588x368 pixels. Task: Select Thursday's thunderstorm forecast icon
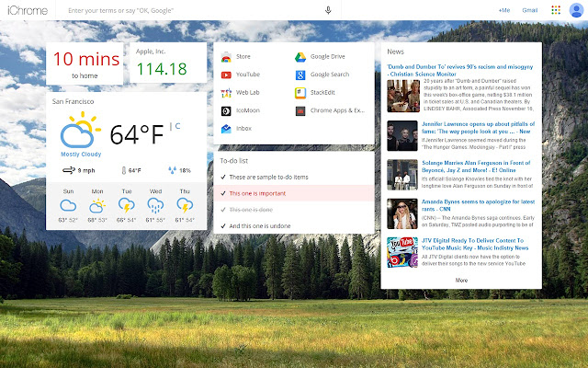[185, 206]
